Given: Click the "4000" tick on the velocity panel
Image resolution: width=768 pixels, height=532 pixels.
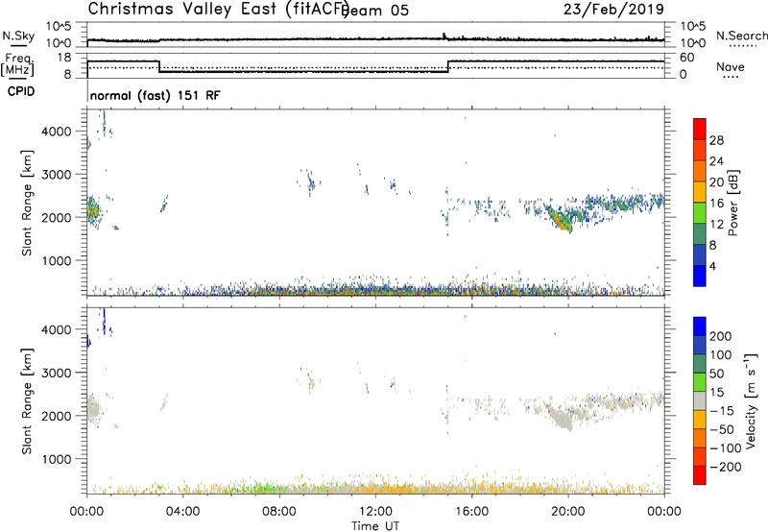Looking at the screenshot, I should [57, 329].
